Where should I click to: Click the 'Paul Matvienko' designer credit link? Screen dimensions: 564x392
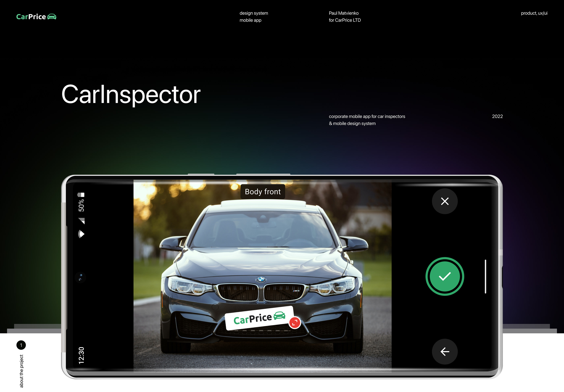coord(343,13)
